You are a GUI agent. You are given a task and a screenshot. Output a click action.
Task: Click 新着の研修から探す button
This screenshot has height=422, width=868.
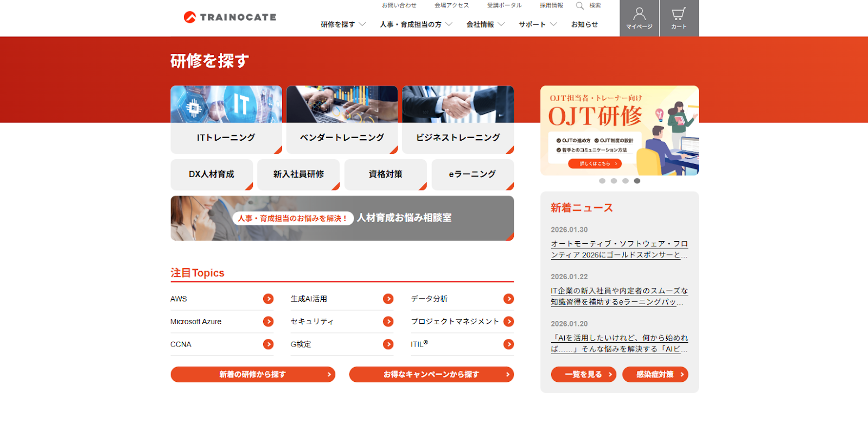point(253,374)
